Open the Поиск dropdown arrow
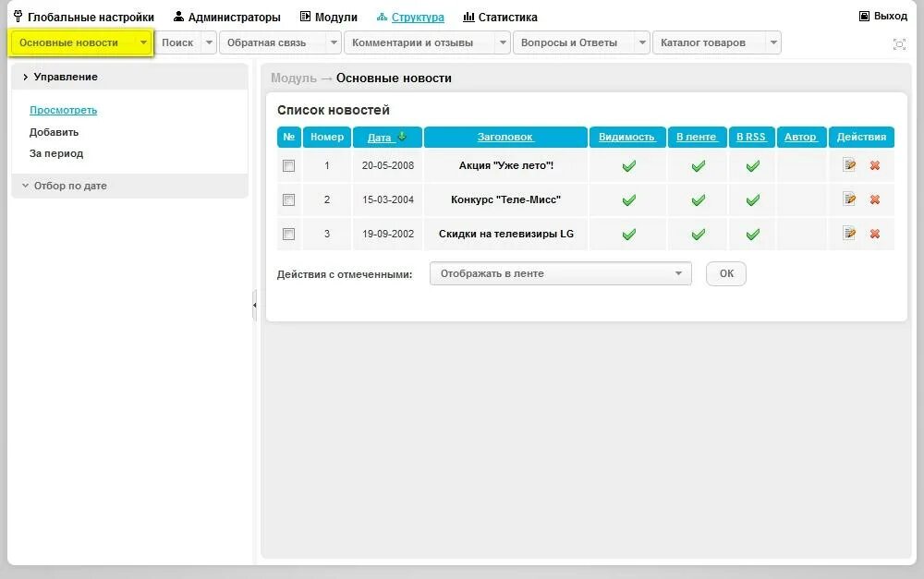The image size is (924, 579). [x=209, y=42]
